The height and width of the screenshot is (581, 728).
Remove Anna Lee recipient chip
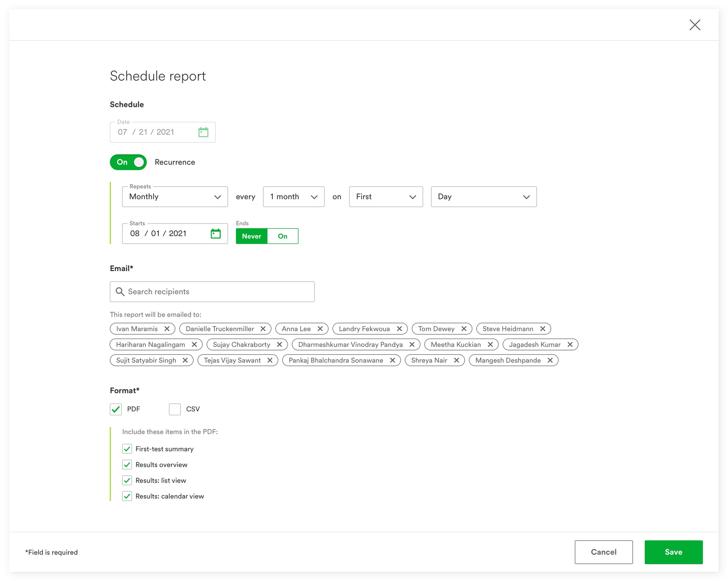(x=320, y=329)
